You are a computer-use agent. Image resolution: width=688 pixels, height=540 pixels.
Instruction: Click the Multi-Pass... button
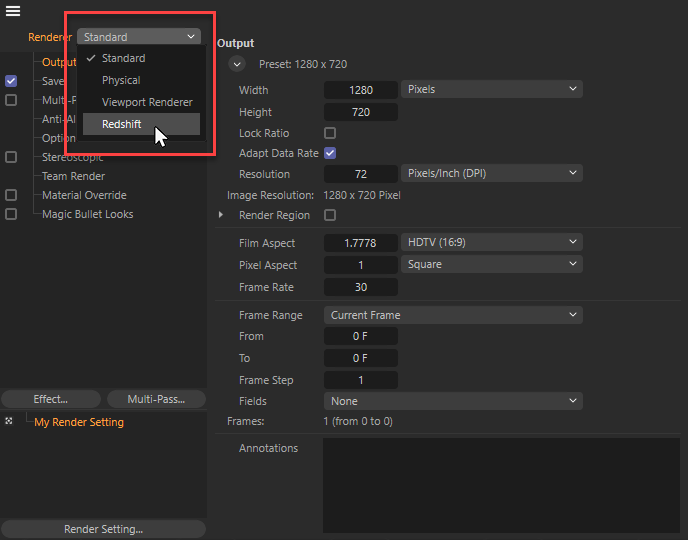(156, 399)
